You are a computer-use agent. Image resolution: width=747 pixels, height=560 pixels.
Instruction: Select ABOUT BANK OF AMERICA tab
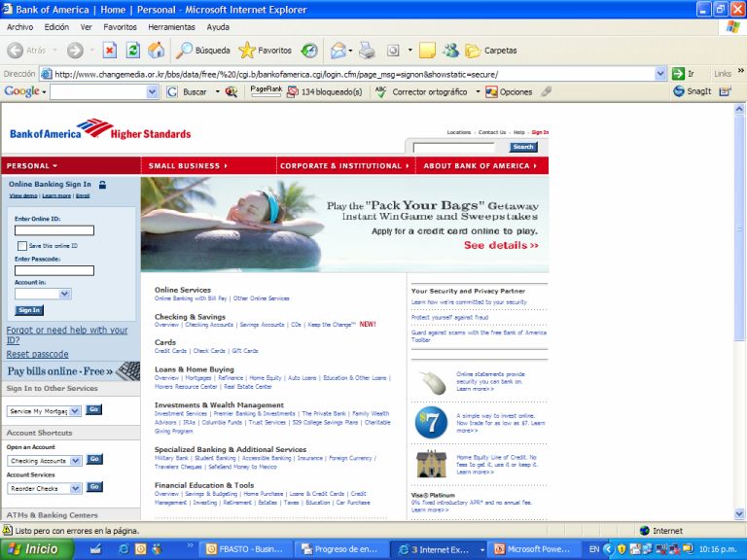pyautogui.click(x=482, y=165)
